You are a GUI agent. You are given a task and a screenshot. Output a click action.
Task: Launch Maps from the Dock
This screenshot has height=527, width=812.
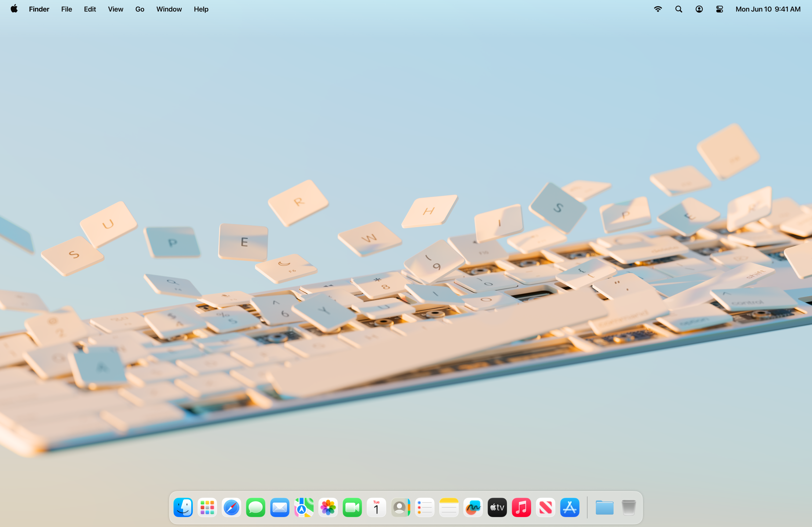304,508
